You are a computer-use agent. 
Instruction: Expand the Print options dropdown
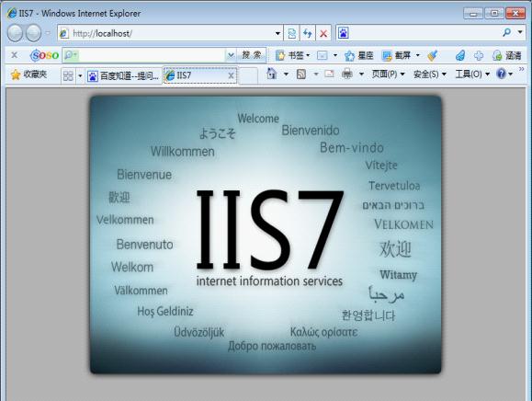pos(361,74)
